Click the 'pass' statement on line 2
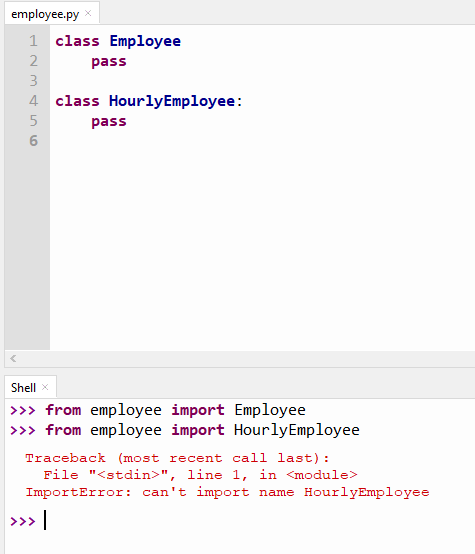This screenshot has height=554, width=475. pyautogui.click(x=109, y=61)
